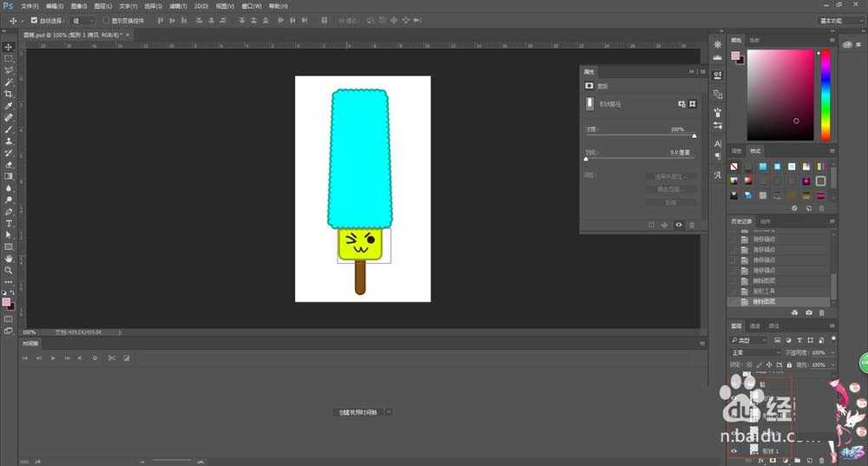Select the Crop tool

[9, 94]
